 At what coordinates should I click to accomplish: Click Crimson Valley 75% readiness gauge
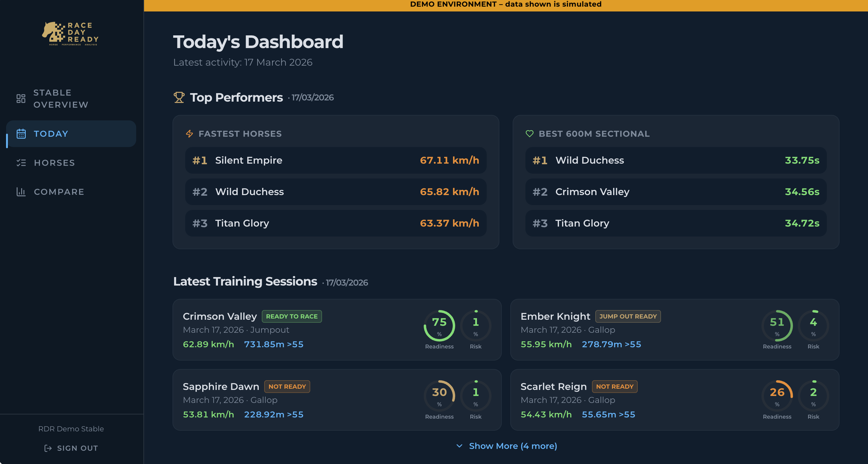click(x=439, y=326)
